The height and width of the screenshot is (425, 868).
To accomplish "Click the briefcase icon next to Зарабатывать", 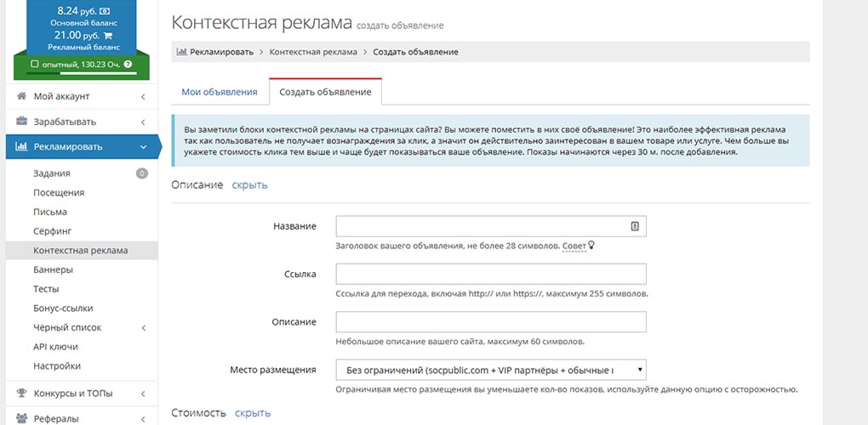I will click(x=21, y=122).
